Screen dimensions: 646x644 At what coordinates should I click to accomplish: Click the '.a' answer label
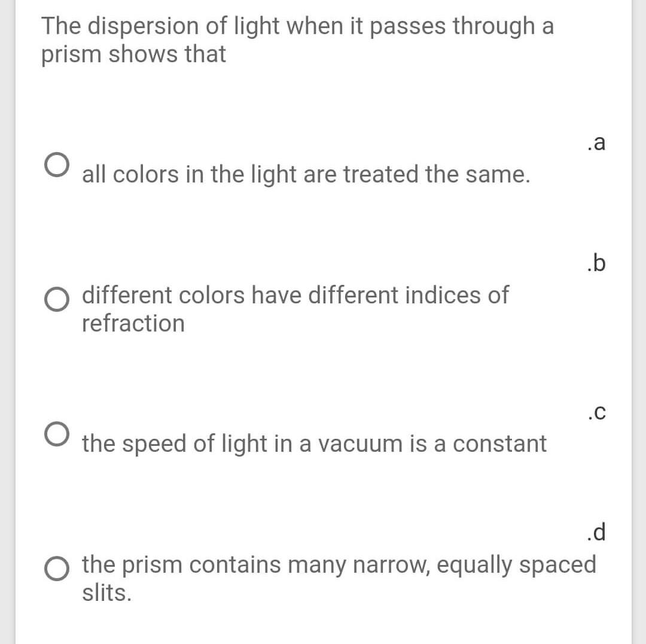(598, 142)
